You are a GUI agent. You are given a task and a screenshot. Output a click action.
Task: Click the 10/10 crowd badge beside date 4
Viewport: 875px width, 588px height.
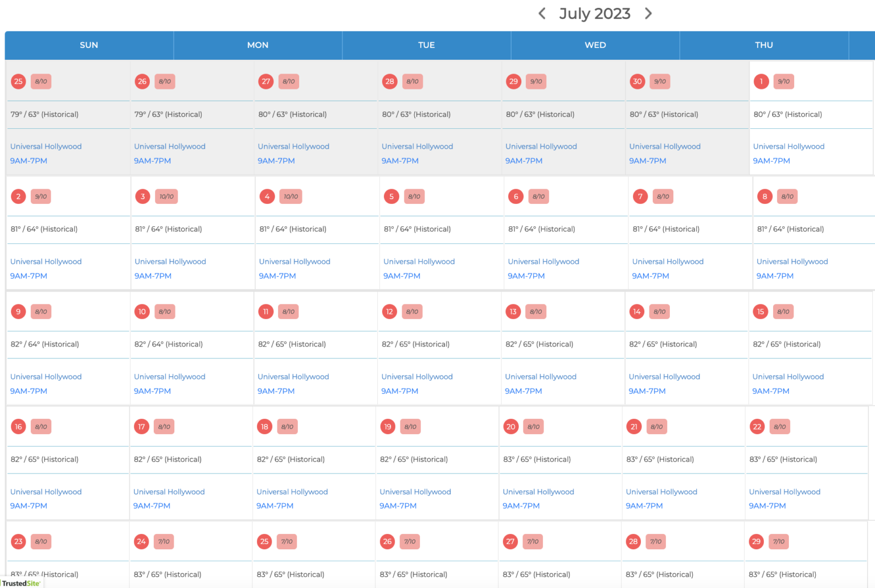point(291,197)
